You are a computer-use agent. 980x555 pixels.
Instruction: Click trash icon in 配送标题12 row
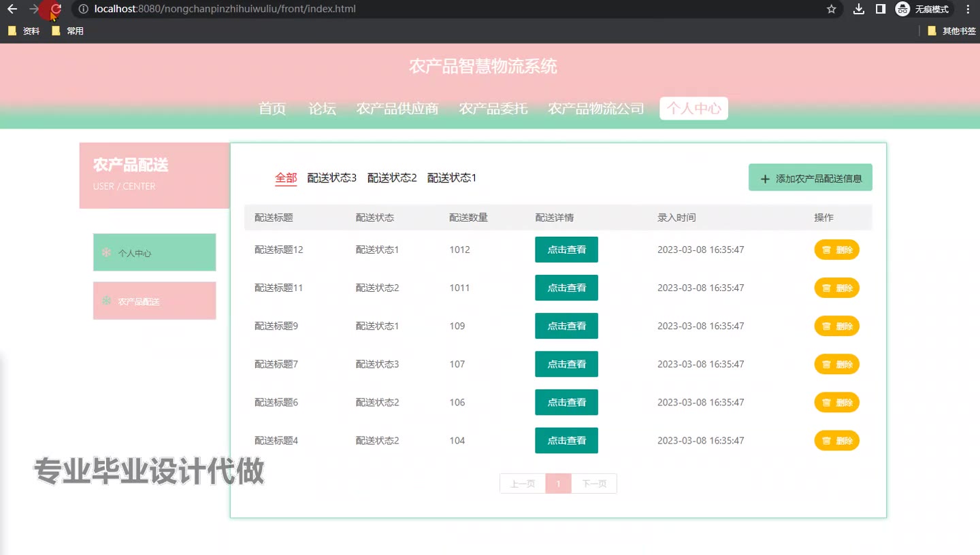coord(826,250)
